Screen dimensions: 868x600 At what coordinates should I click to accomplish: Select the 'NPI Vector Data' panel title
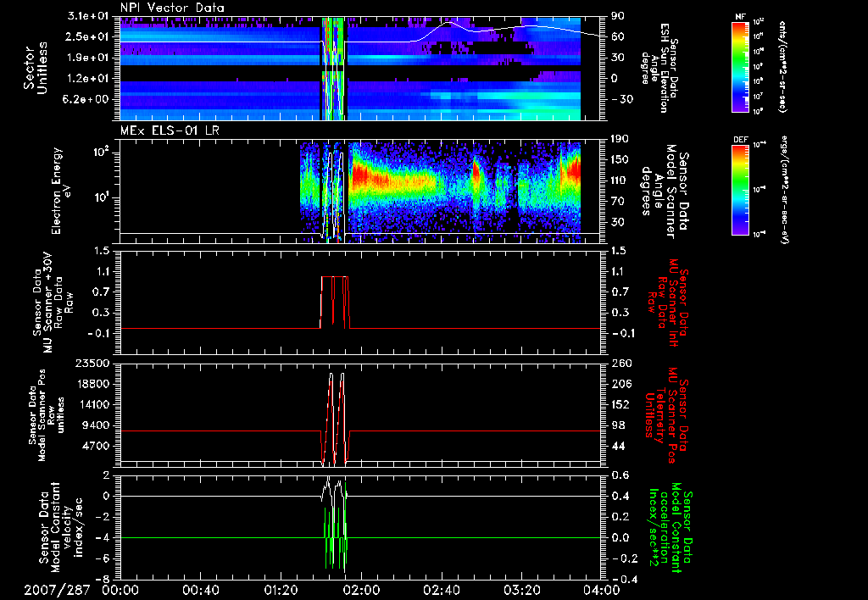(172, 8)
